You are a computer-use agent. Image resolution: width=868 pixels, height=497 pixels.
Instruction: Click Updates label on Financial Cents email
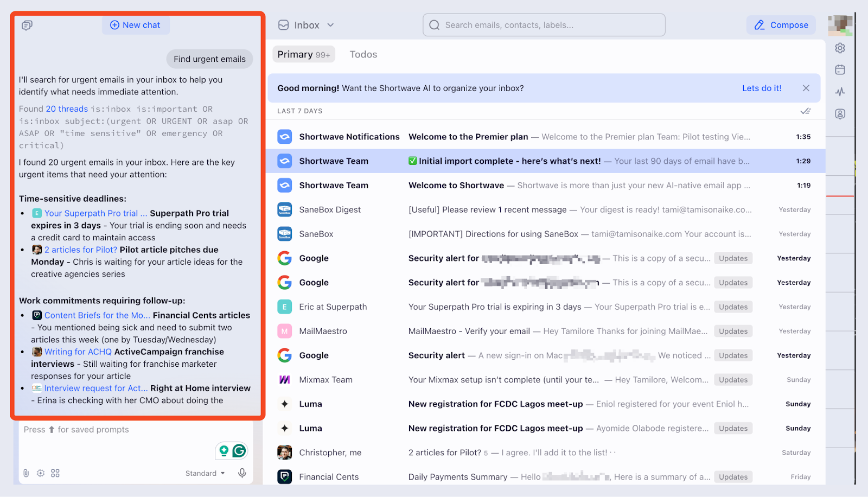click(733, 477)
